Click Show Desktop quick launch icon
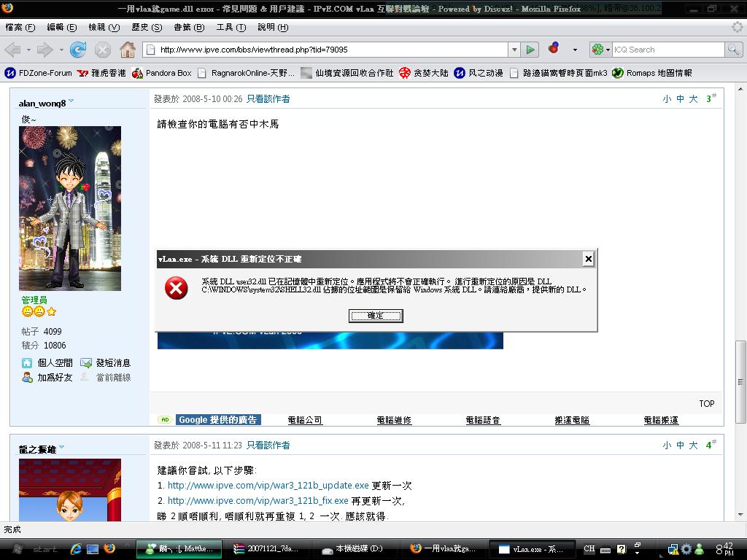This screenshot has width=747, height=560. click(93, 549)
